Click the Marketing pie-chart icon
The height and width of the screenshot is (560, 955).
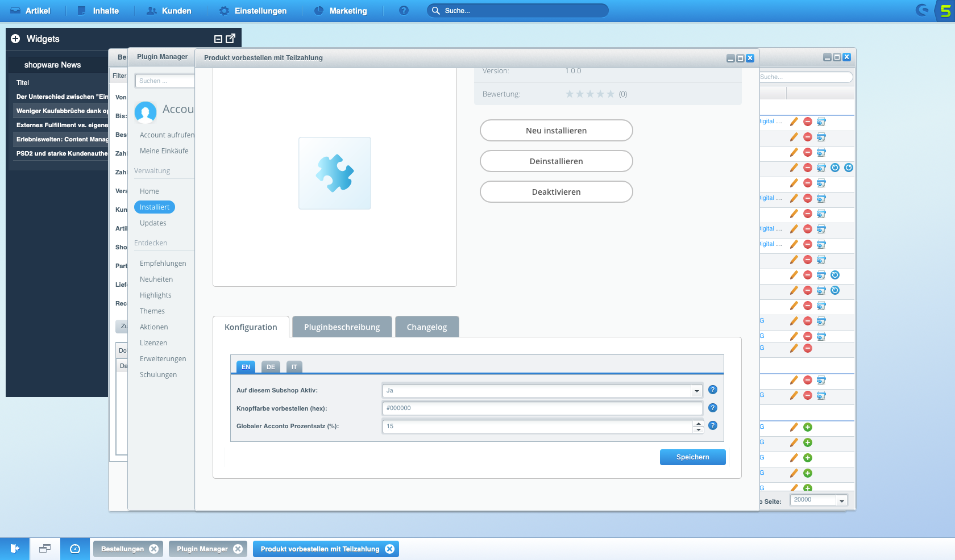tap(319, 11)
